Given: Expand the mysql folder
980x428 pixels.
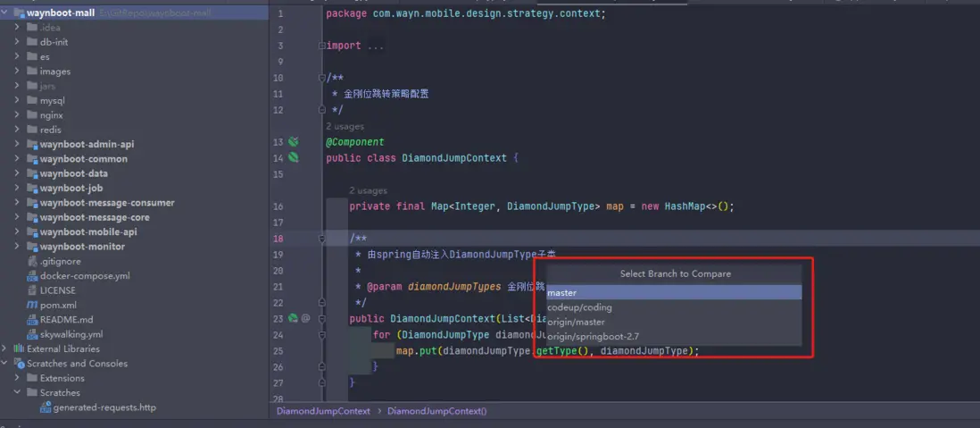Looking at the screenshot, I should (18, 100).
